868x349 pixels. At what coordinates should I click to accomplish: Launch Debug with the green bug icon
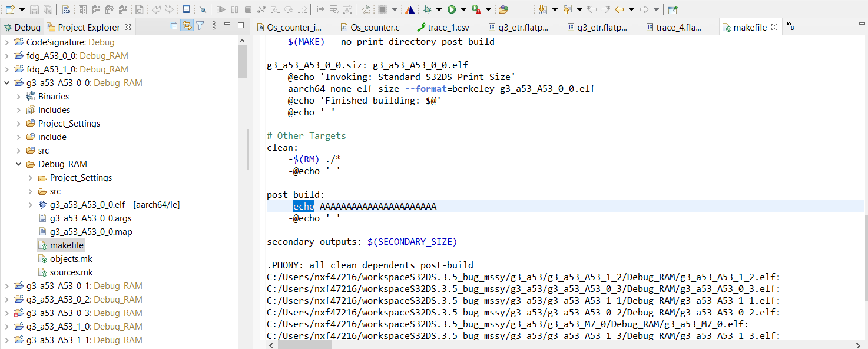pyautogui.click(x=427, y=9)
